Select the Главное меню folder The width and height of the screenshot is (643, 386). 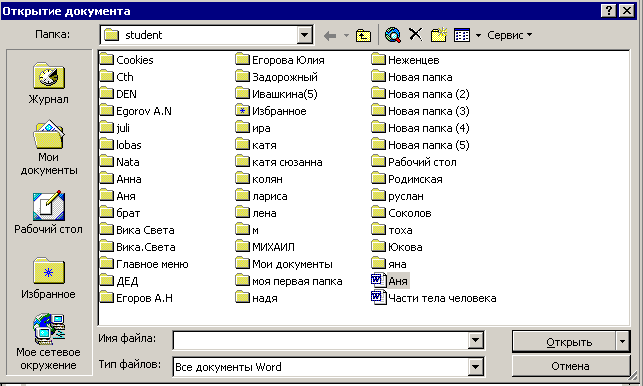pyautogui.click(x=144, y=264)
